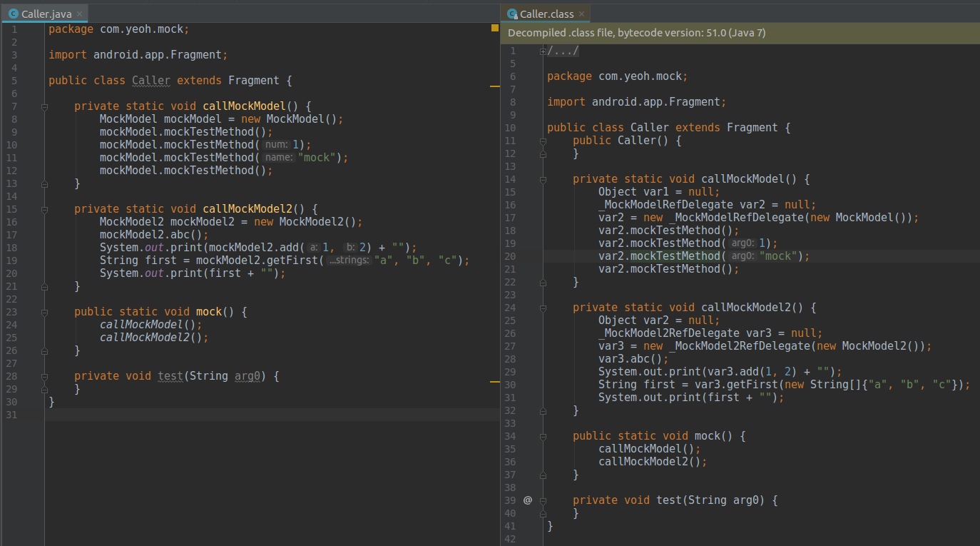Image resolution: width=980 pixels, height=546 pixels.
Task: Click 'package com.yeoh.mock;' in Caller.java
Action: tap(118, 29)
